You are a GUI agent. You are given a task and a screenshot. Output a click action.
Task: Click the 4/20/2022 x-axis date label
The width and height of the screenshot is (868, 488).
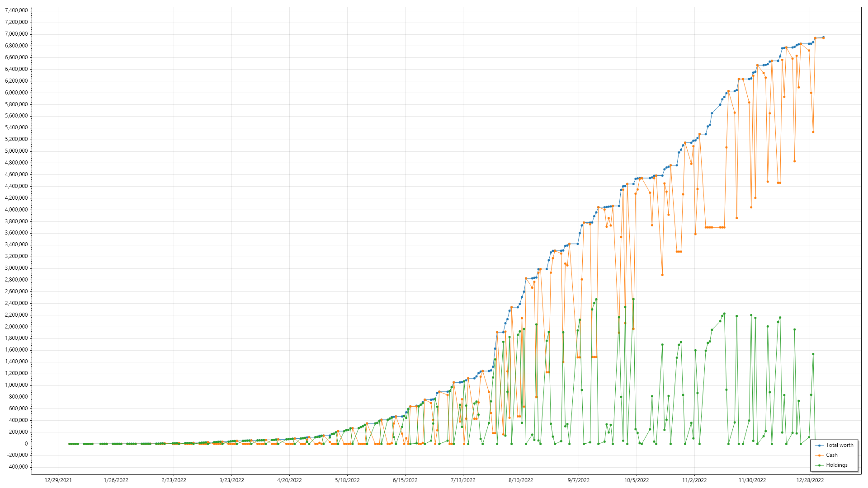point(289,480)
